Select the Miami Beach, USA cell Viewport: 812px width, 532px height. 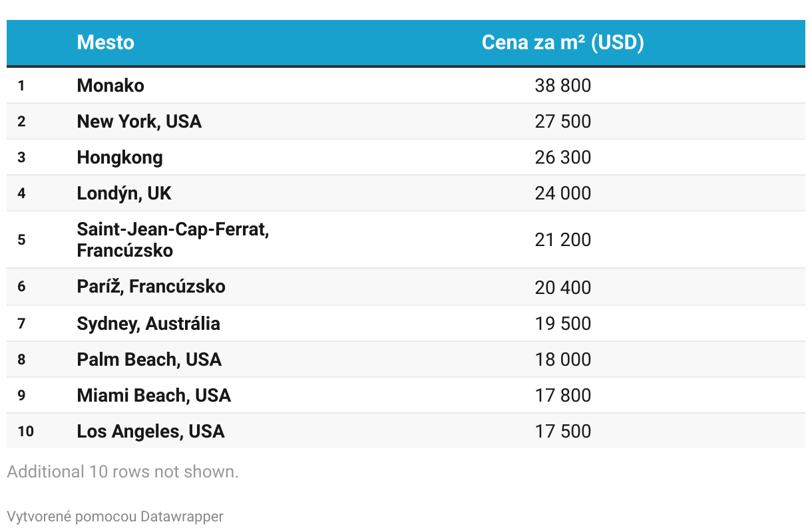point(154,396)
